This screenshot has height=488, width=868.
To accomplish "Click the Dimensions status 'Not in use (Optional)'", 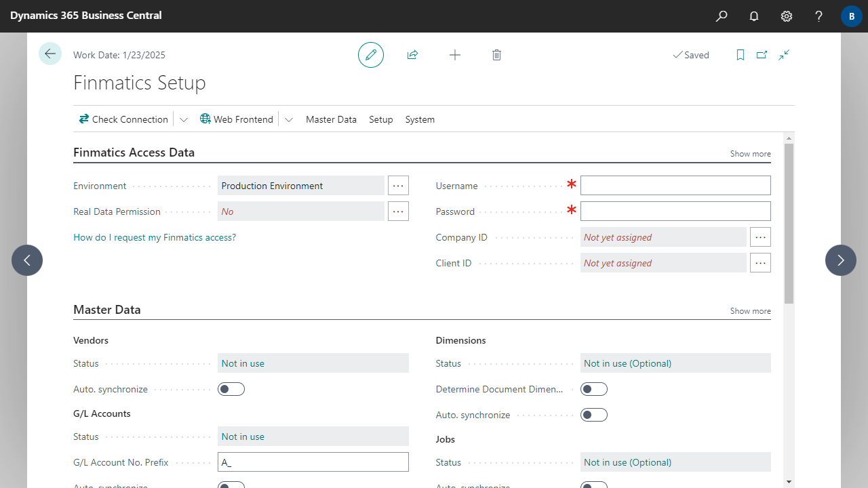I will point(675,363).
